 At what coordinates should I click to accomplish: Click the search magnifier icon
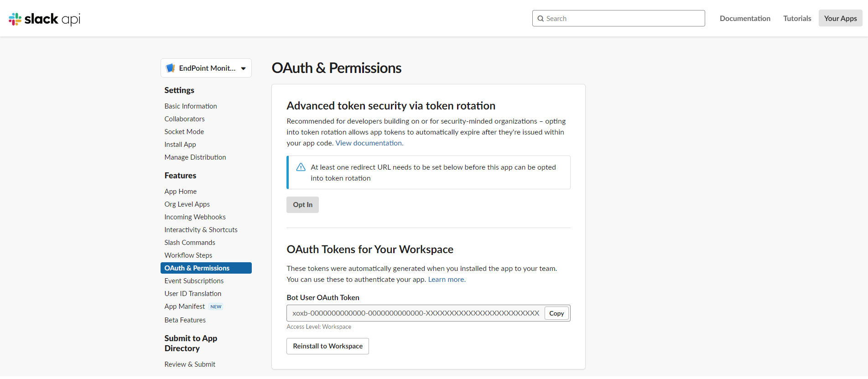(x=541, y=19)
